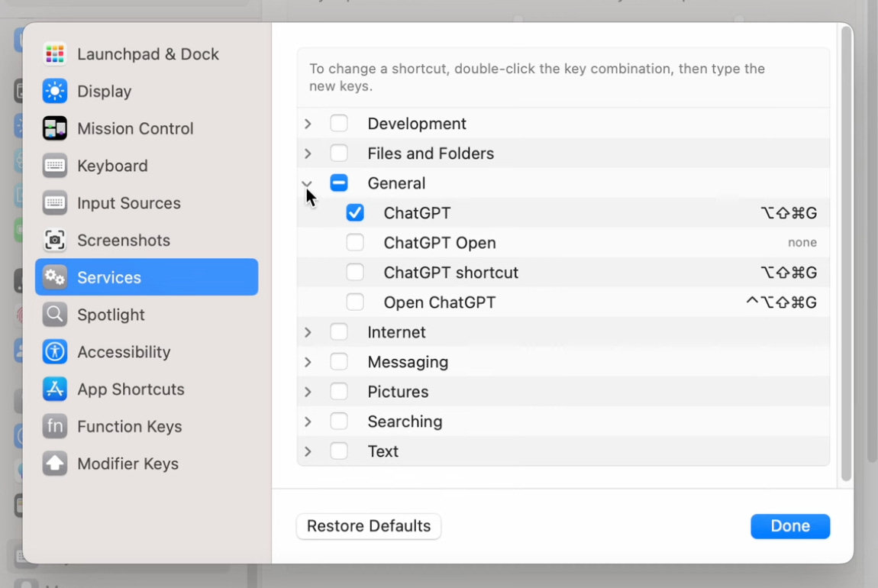
Task: Enable the Messaging checkbox
Action: [339, 361]
